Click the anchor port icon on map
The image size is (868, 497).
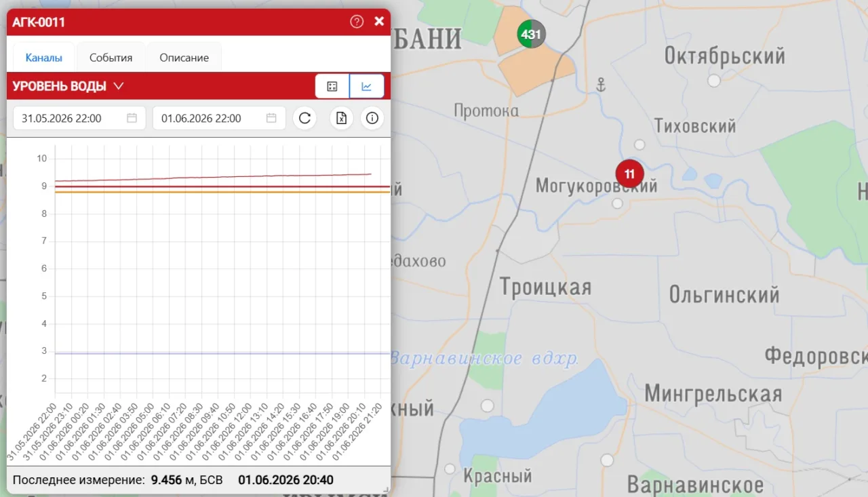click(600, 85)
